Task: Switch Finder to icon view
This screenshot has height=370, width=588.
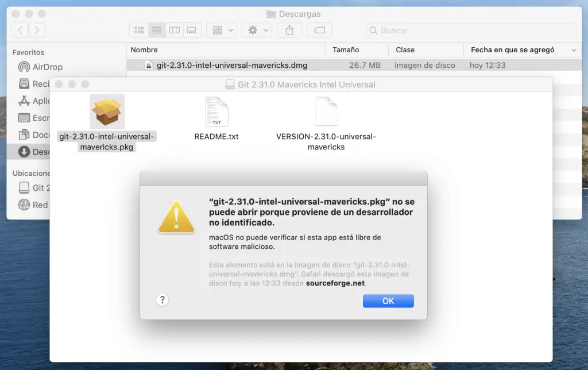Action: tap(139, 30)
